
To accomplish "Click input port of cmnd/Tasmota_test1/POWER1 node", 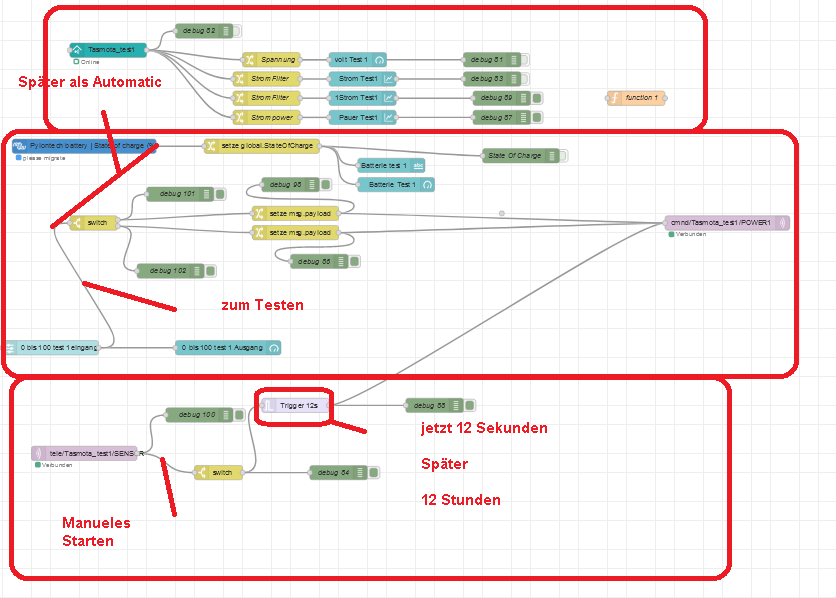I will click(x=665, y=223).
